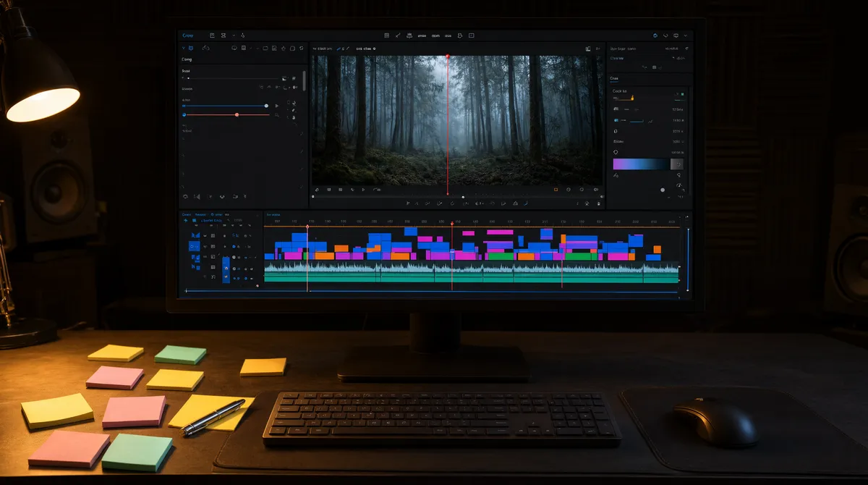Click the blue plus icon above the track headers

[185, 220]
